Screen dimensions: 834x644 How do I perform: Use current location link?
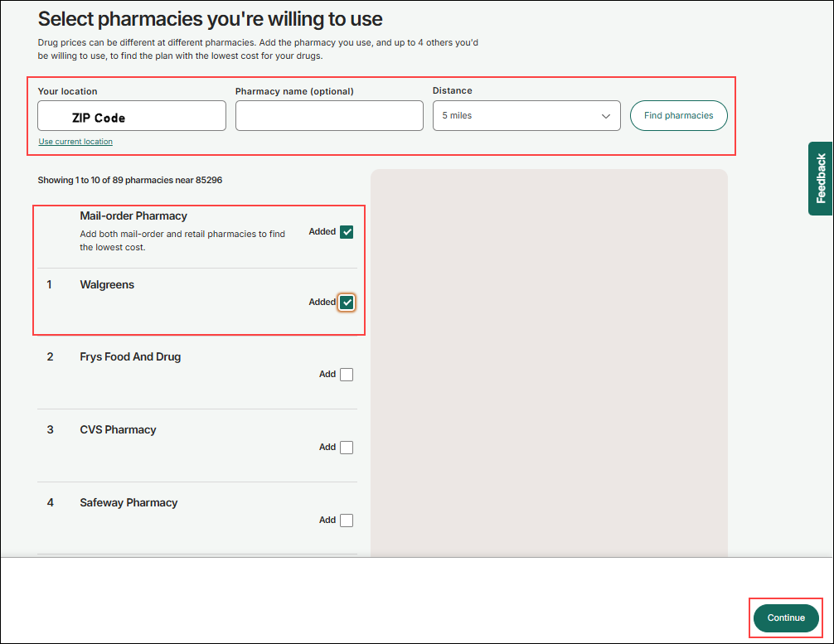click(x=75, y=142)
